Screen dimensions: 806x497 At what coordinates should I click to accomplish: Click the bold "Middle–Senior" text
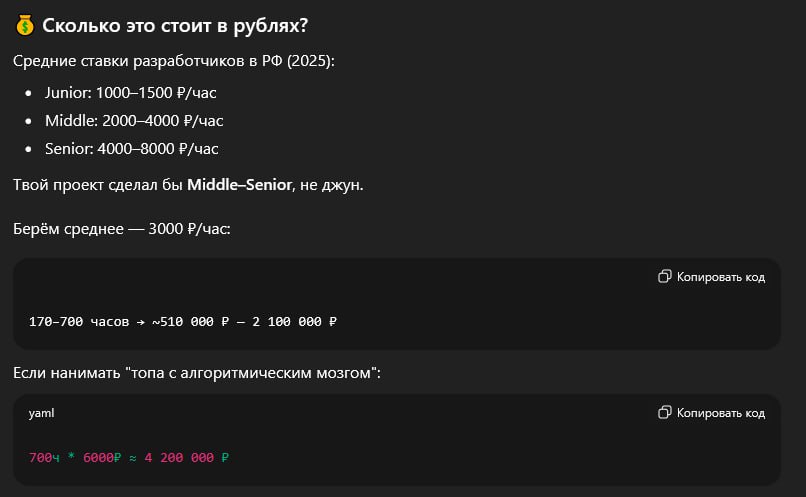[239, 186]
